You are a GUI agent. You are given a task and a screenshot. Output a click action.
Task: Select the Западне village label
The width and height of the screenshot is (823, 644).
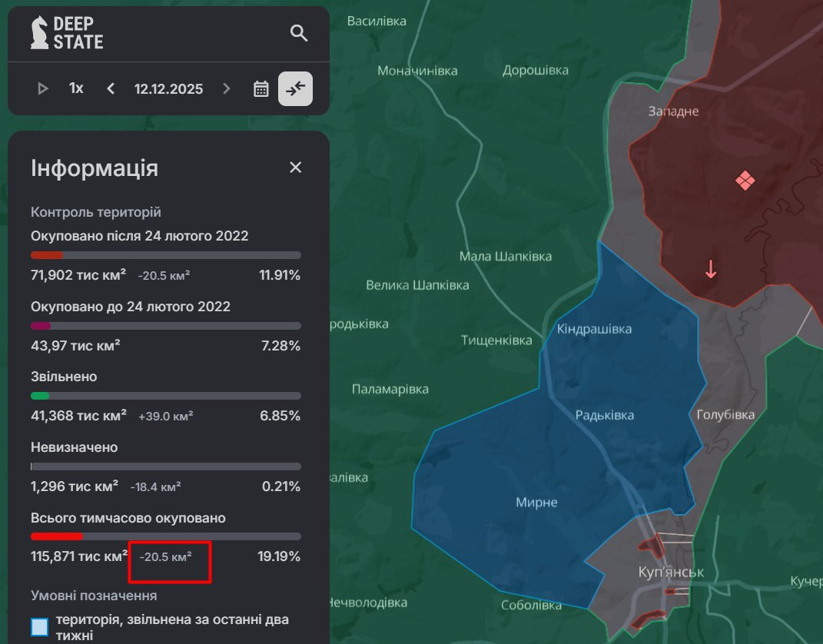tap(673, 111)
